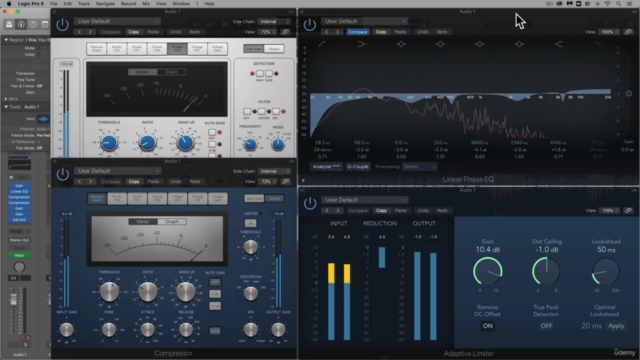
Task: Open Side Chain Internal dropdown in top compressor
Action: pos(274,22)
